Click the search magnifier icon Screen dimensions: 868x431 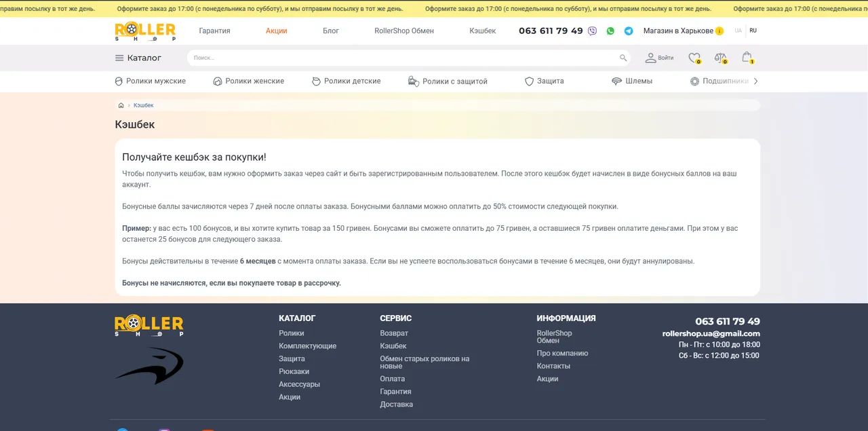(x=623, y=58)
